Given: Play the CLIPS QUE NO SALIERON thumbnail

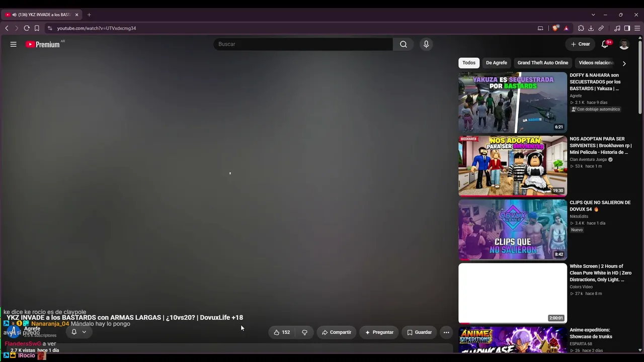Looking at the screenshot, I should coord(512,230).
